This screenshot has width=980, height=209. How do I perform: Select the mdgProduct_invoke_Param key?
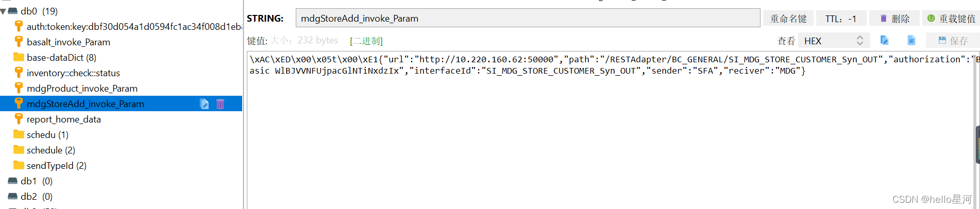tap(82, 88)
